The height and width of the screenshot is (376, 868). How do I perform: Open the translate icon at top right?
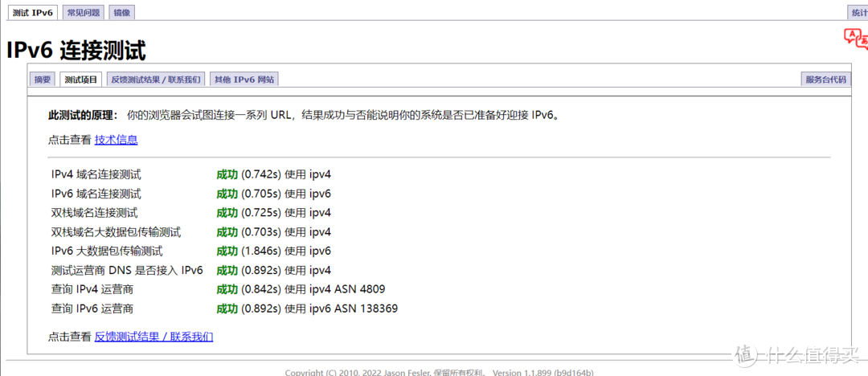pos(856,39)
